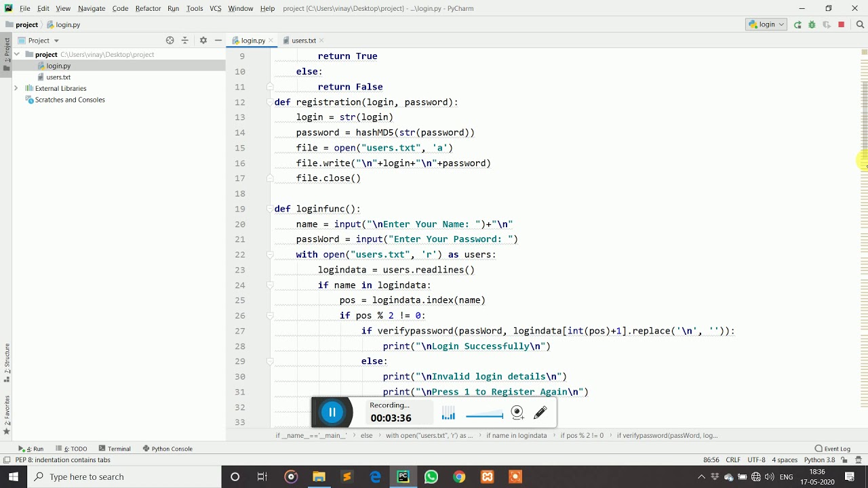868x488 pixels.
Task: Open Sublime Text from the taskbar
Action: pyautogui.click(x=347, y=476)
